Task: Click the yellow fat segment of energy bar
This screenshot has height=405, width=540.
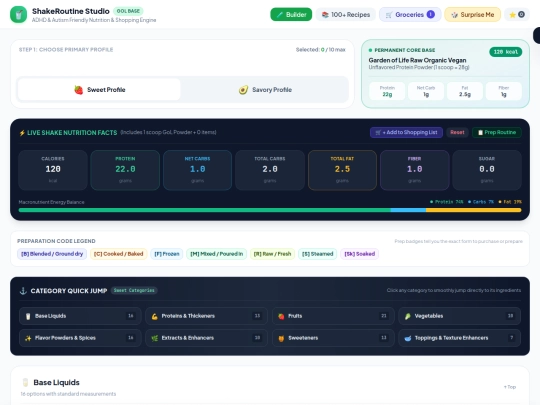Action: tap(474, 210)
